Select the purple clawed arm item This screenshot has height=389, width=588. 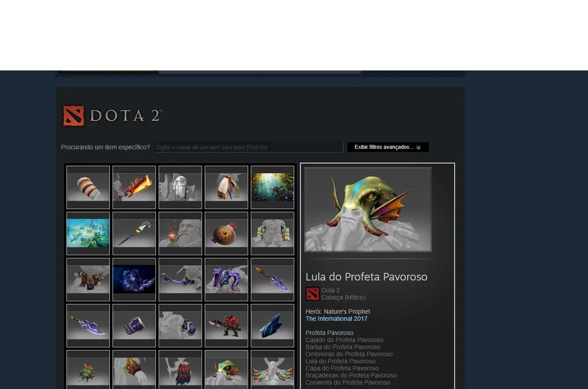[180, 280]
